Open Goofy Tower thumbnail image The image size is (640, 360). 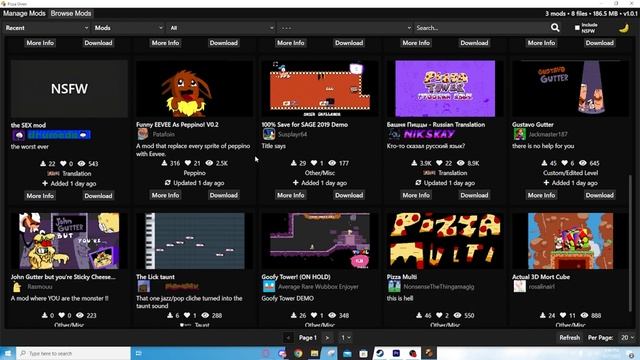tap(320, 241)
